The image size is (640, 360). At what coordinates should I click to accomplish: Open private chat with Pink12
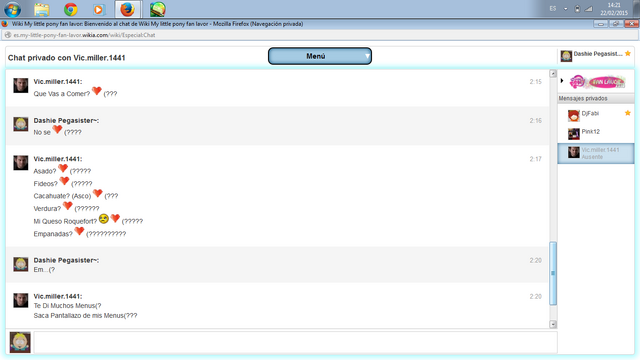coord(596,133)
